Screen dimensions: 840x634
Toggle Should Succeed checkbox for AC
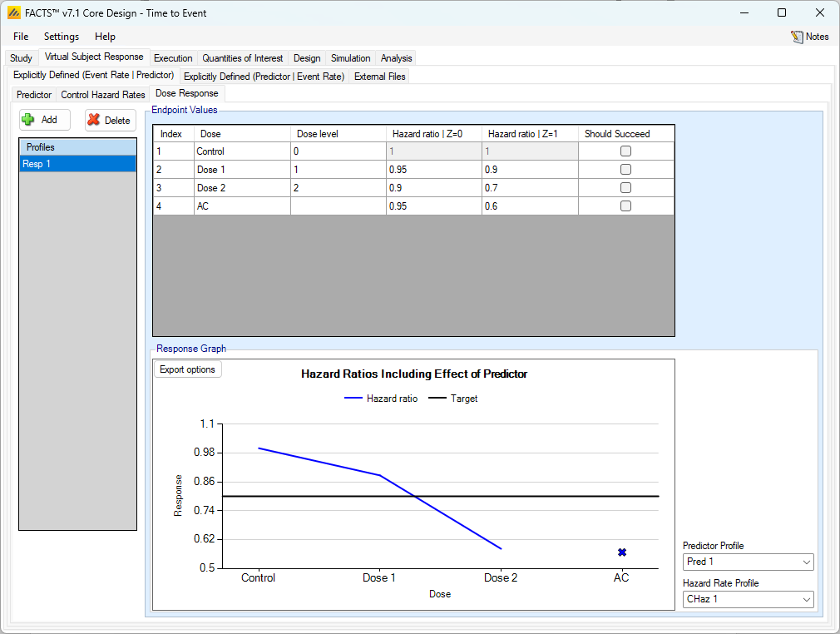tap(625, 206)
